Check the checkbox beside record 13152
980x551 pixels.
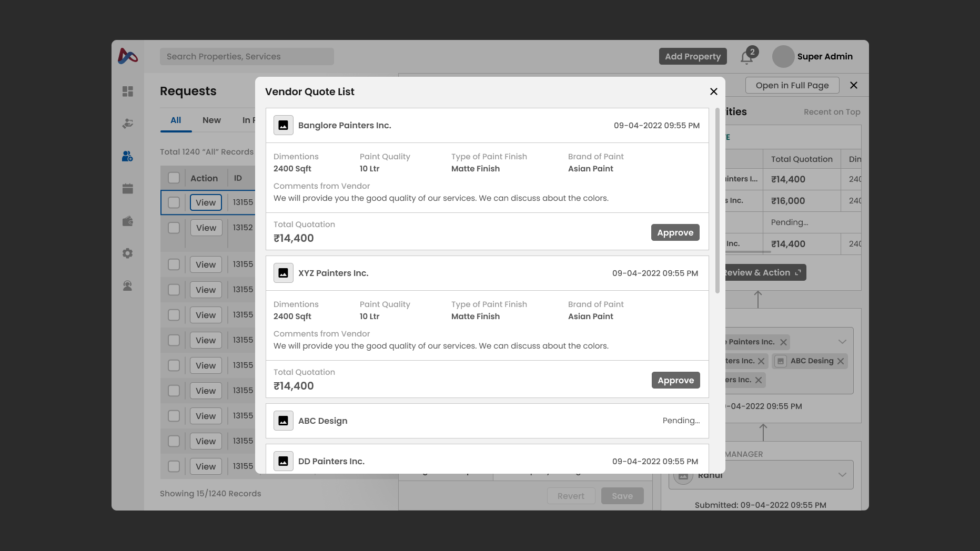coord(174,228)
